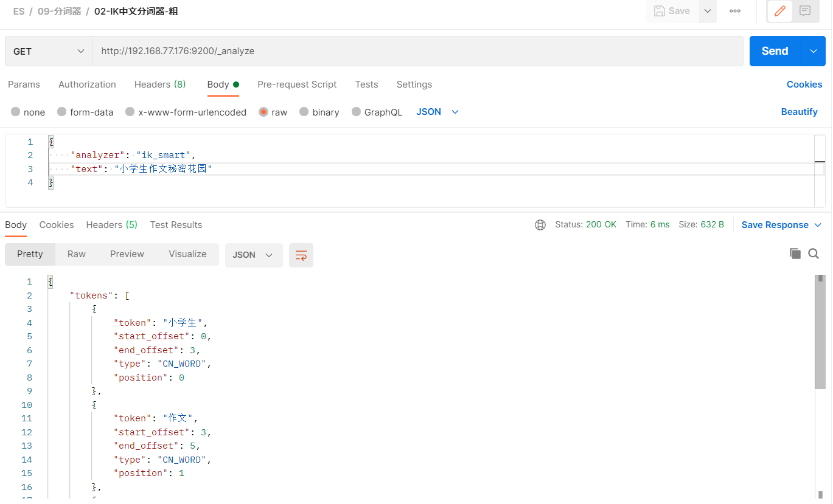Switch to Visualize response view

(187, 254)
